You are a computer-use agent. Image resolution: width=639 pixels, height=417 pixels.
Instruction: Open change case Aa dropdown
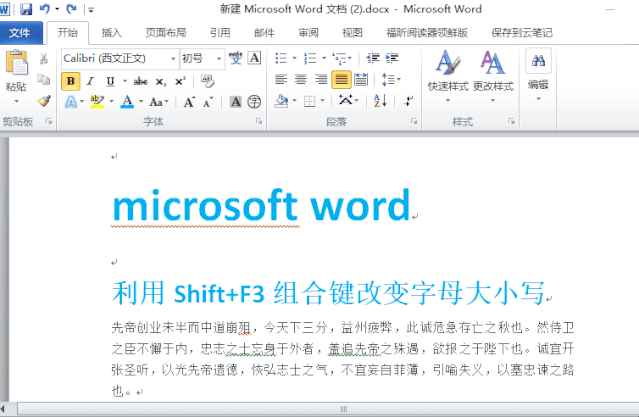(x=159, y=102)
